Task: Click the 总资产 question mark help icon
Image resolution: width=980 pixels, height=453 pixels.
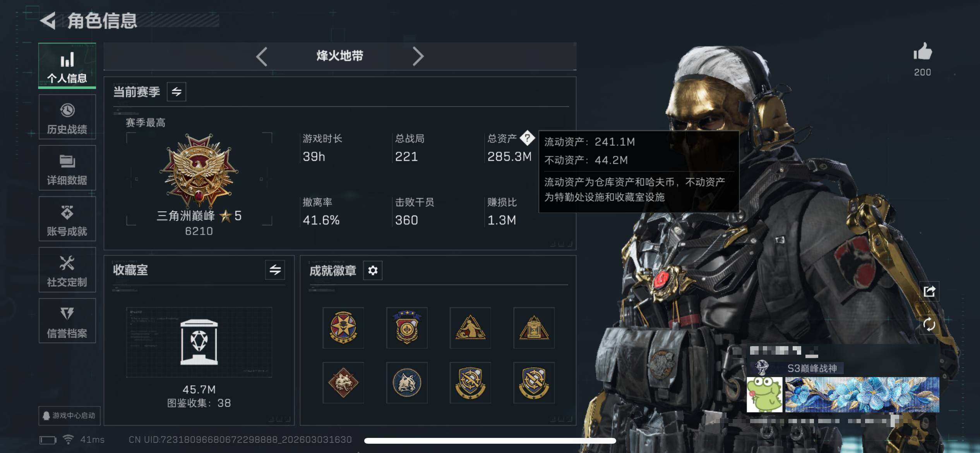Action: pos(527,138)
